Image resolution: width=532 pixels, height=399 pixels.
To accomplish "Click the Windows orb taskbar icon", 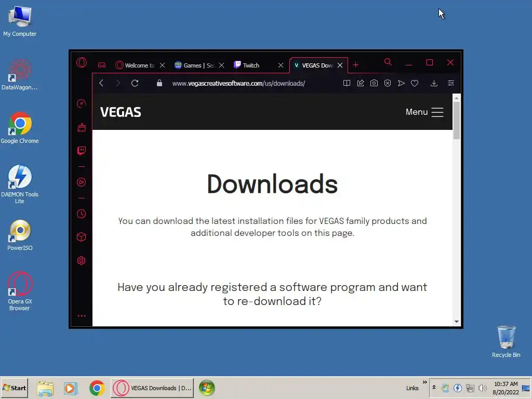I will pos(207,388).
